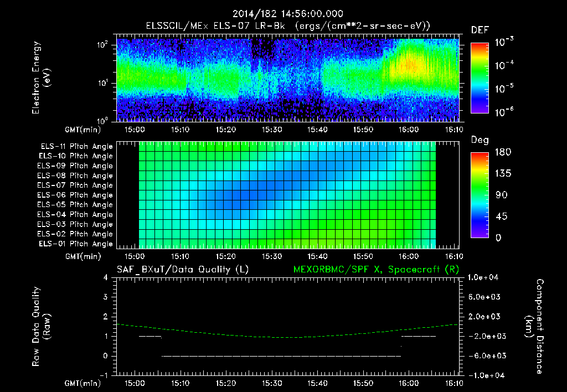Select the green MEXORBMC/SPF X, Spacecraft (R) legend
This screenshot has width=567, height=392.
pos(376,270)
